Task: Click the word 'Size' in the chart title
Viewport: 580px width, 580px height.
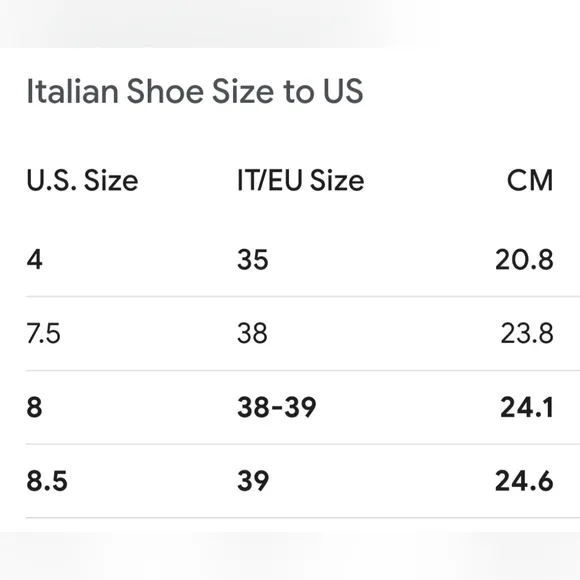Action: (x=243, y=91)
